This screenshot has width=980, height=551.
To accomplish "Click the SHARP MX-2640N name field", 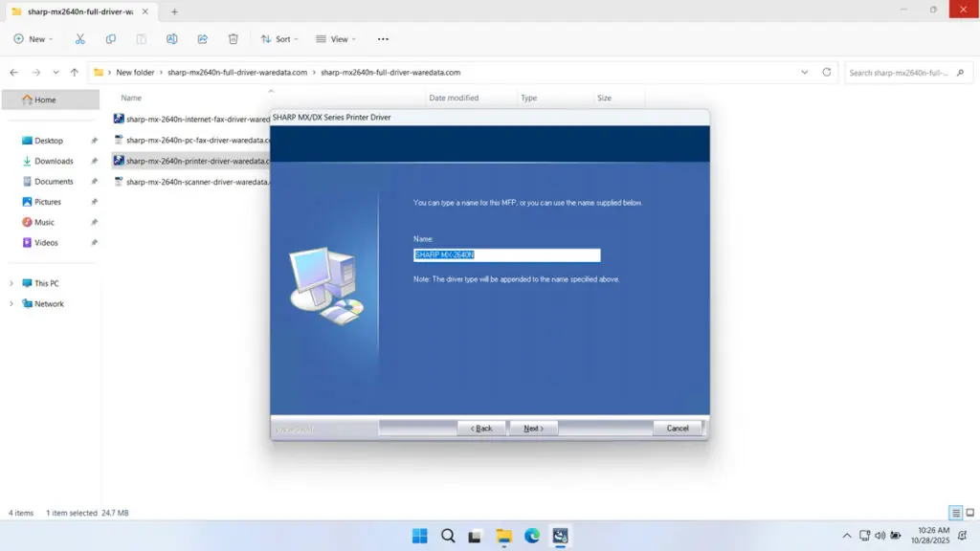I will (x=506, y=254).
